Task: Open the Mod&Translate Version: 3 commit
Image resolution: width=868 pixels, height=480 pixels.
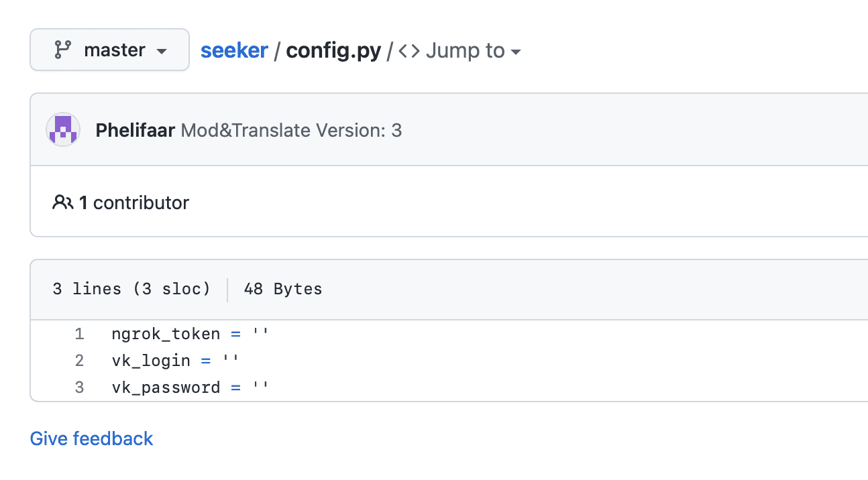Action: [291, 130]
